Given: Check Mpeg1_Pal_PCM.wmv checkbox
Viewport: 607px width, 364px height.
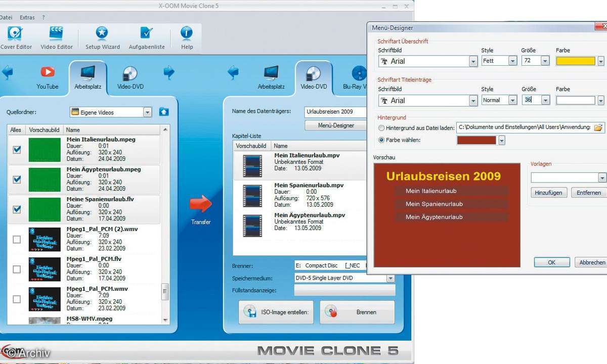Looking at the screenshot, I should pos(17,299).
